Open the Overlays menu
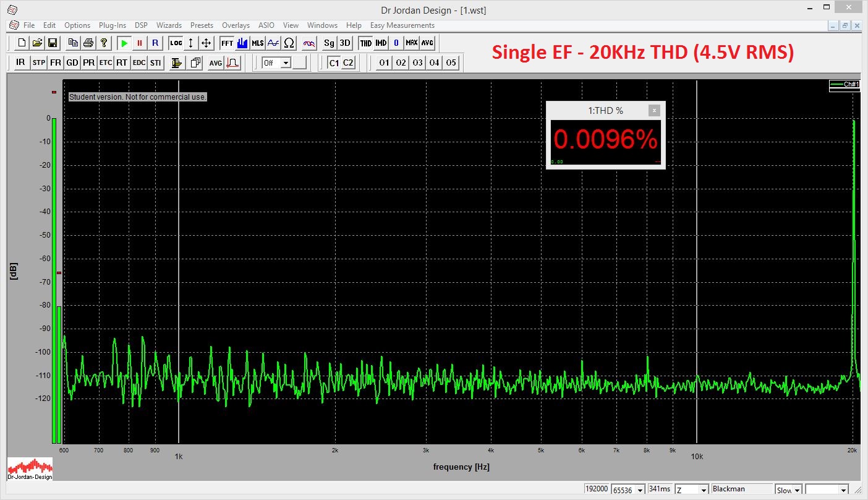This screenshot has height=500, width=868. 236,25
